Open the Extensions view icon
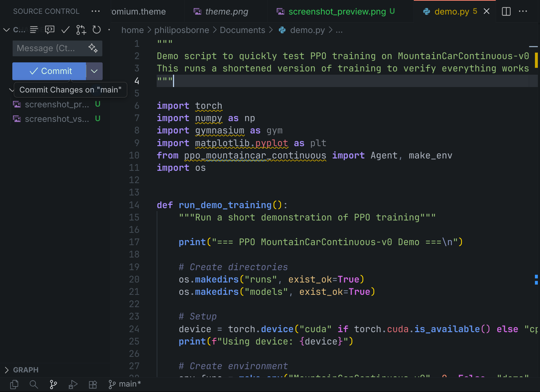This screenshot has height=392, width=540. 93,384
